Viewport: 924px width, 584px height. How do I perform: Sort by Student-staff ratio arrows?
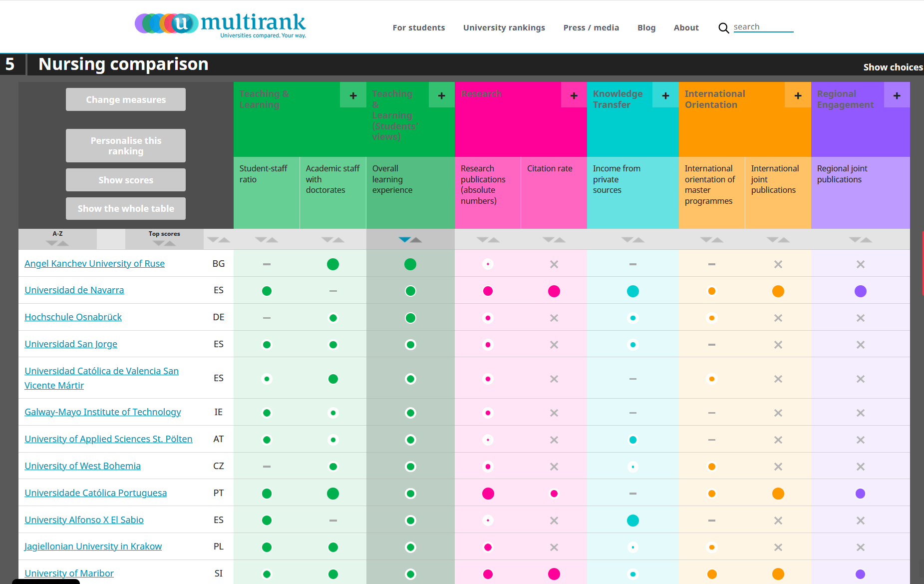click(266, 240)
